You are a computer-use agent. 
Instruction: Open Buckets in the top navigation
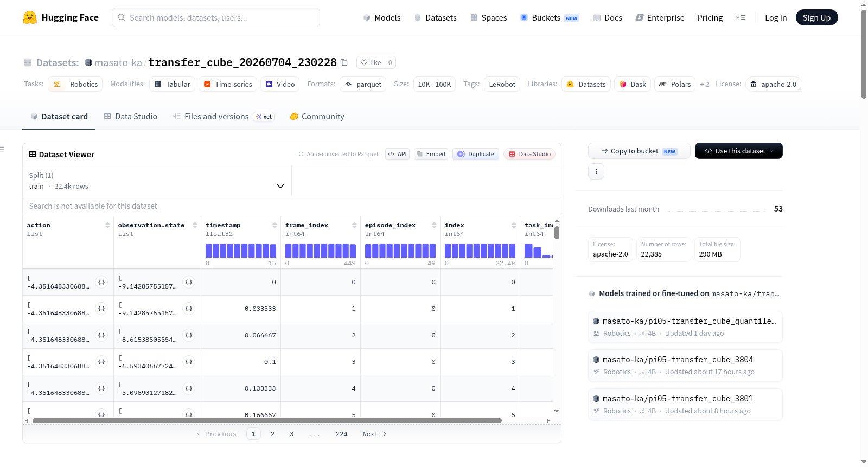pos(550,17)
